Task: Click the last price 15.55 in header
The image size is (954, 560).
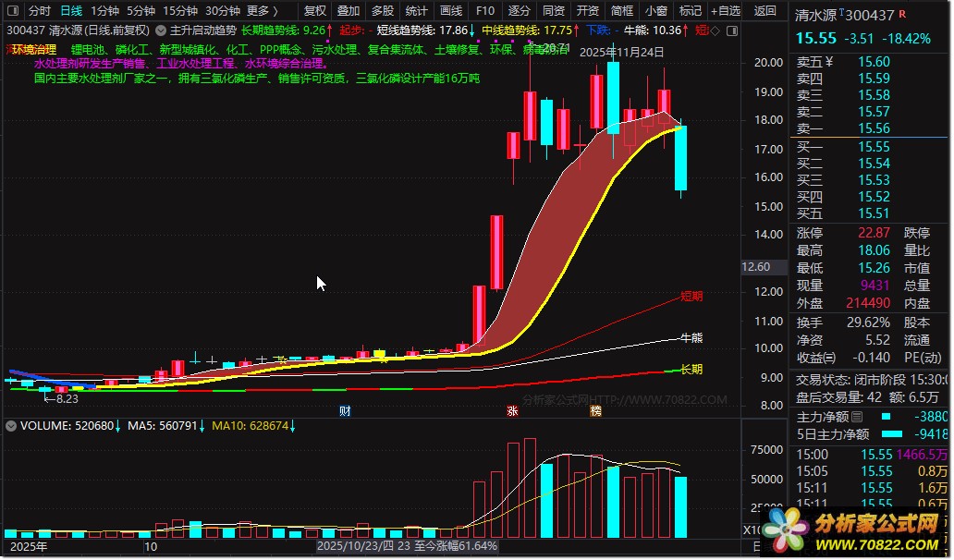Action: coord(816,38)
